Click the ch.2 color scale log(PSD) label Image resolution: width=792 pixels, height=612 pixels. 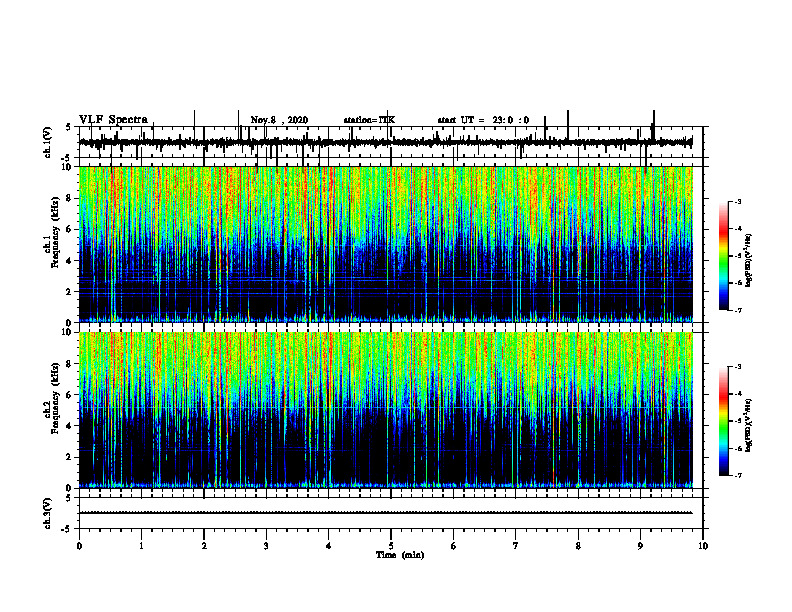pos(749,425)
